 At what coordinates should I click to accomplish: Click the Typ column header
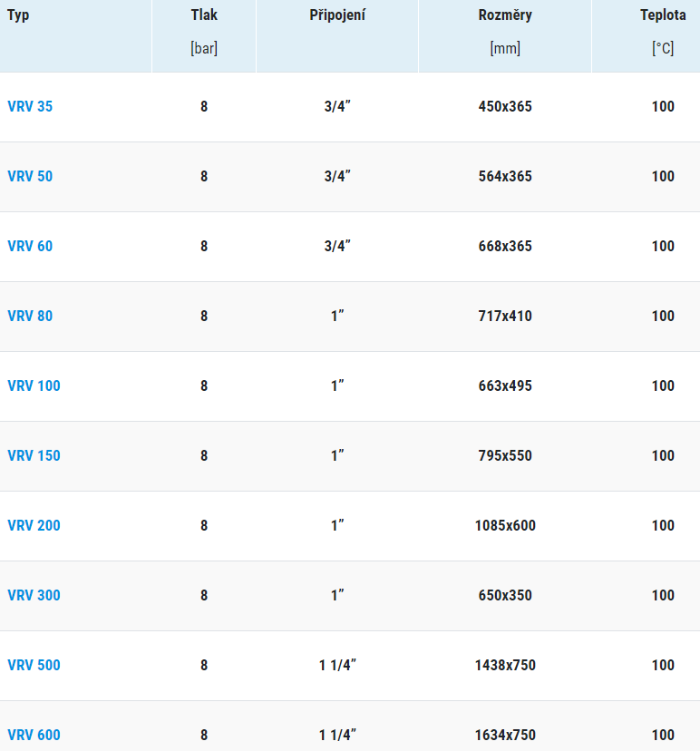coord(18,15)
